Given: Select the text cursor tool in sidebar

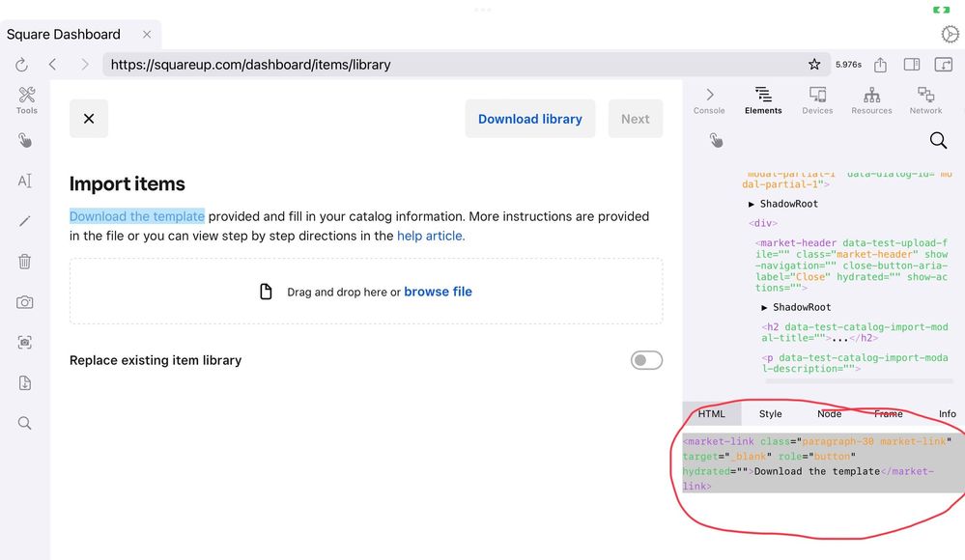Looking at the screenshot, I should tap(25, 181).
